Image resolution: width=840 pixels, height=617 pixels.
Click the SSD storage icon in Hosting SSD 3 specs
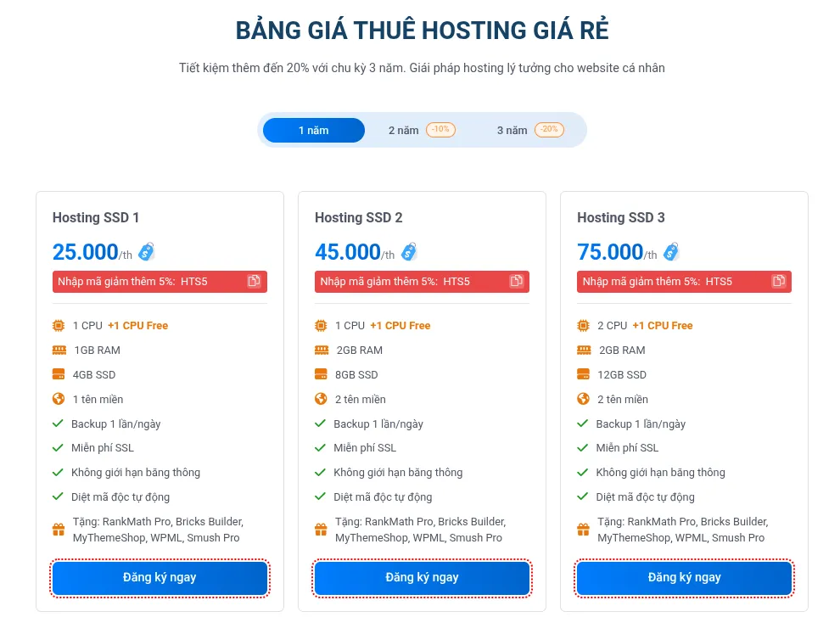click(x=583, y=374)
